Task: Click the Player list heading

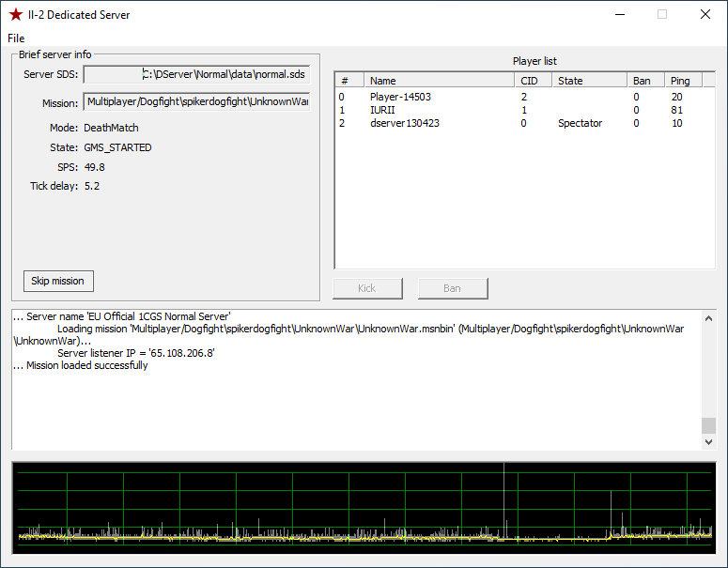Action: [534, 61]
